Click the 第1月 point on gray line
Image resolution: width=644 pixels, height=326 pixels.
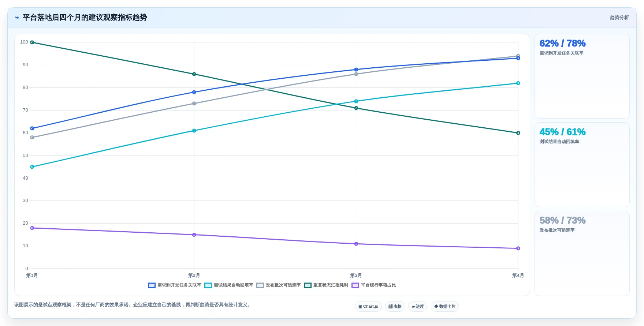point(32,138)
